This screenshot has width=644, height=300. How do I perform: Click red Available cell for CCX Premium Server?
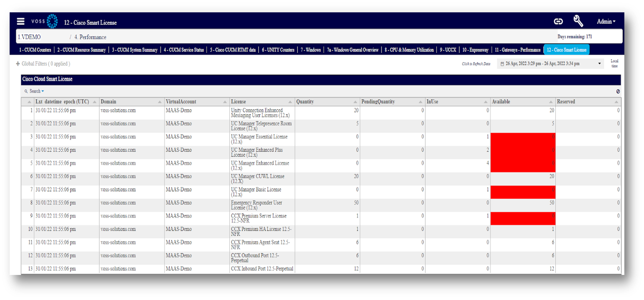click(x=523, y=218)
